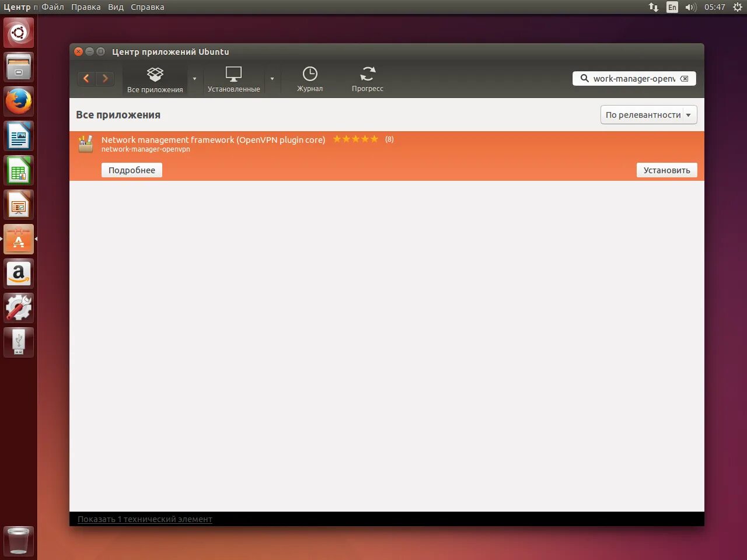Open the Ubuntu Dash from the launcher
The height and width of the screenshot is (560, 747).
click(x=19, y=33)
